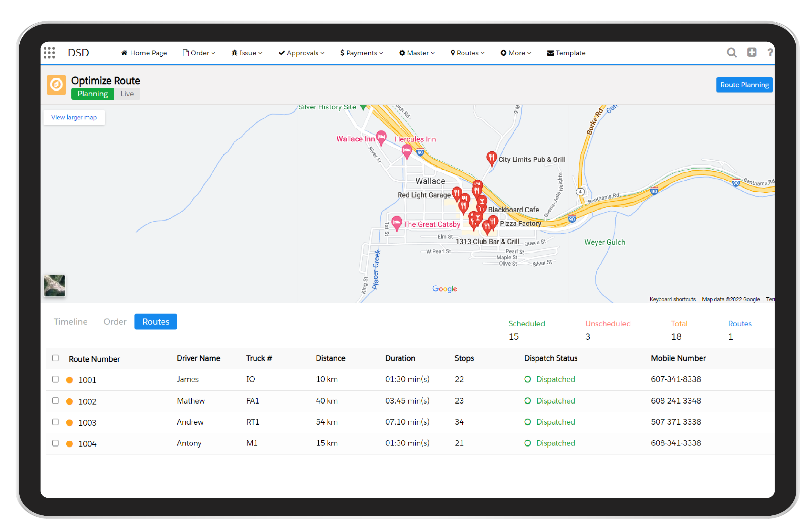Expand the Approvals dropdown menu
The image size is (812, 531).
pyautogui.click(x=302, y=53)
